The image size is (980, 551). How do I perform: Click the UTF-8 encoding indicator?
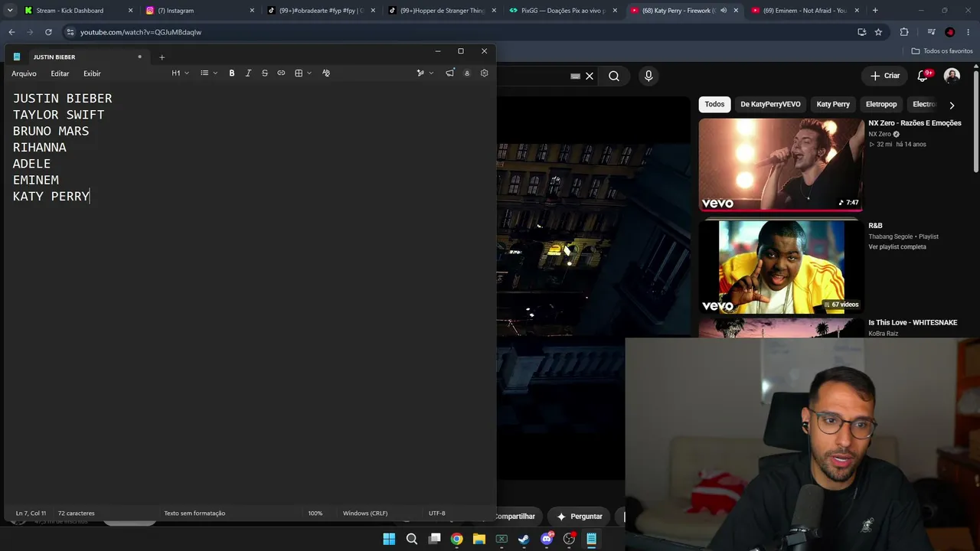tap(437, 514)
